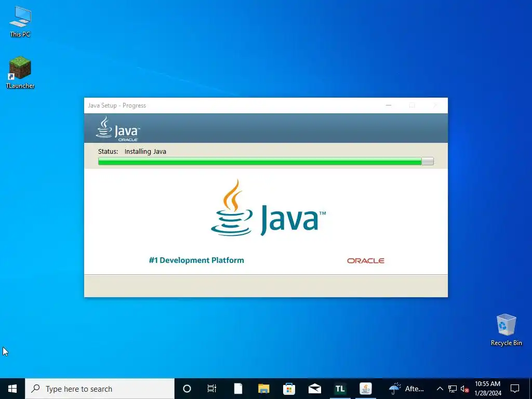Click the blank document icon on taskbar

click(238, 389)
